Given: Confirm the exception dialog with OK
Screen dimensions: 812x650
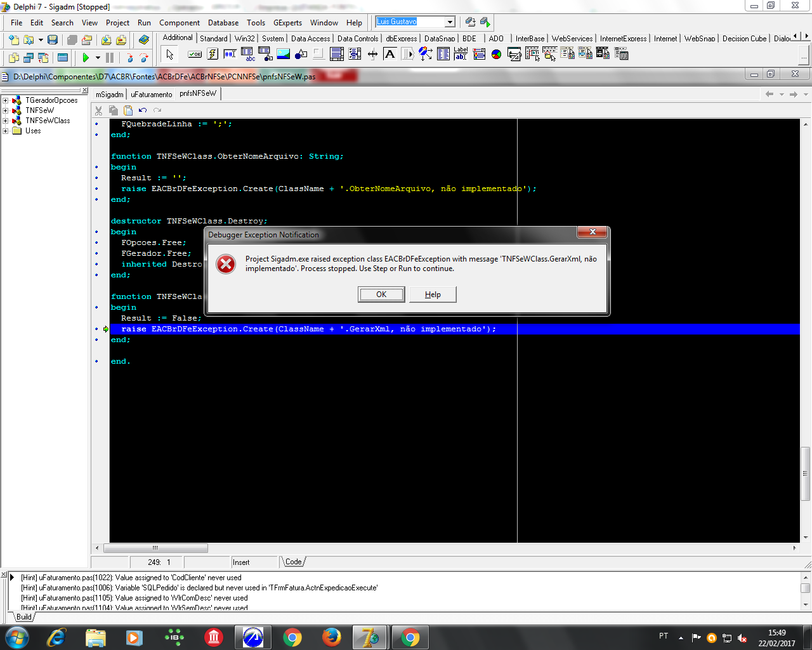Looking at the screenshot, I should tap(381, 295).
